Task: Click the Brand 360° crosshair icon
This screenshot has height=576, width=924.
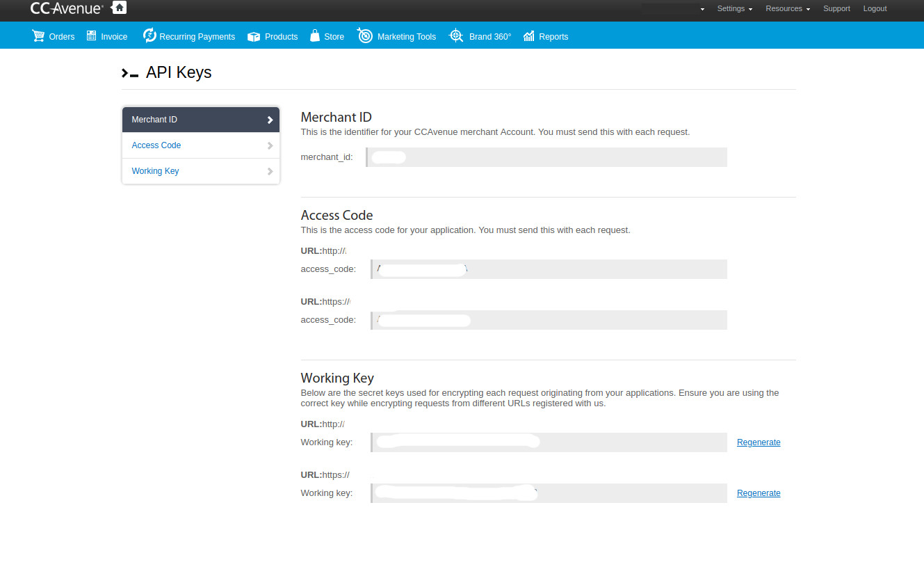Action: [x=456, y=35]
